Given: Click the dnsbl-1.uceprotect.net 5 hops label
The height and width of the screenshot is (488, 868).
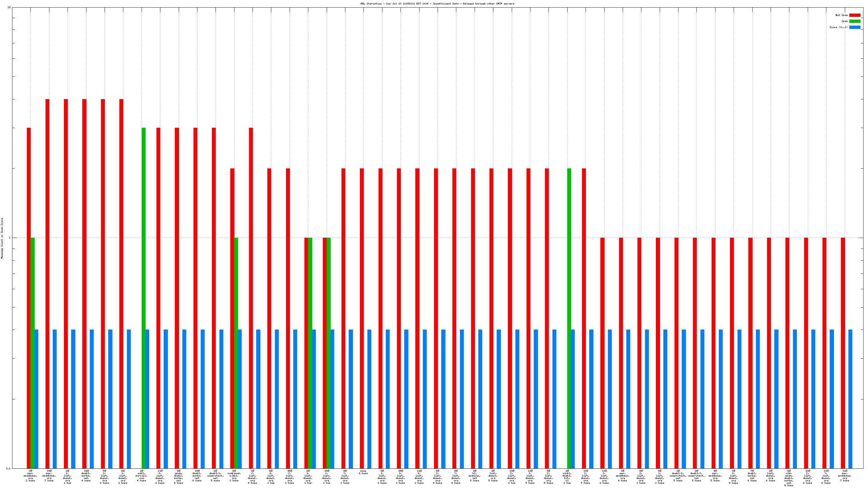Looking at the screenshot, I should tap(215, 476).
